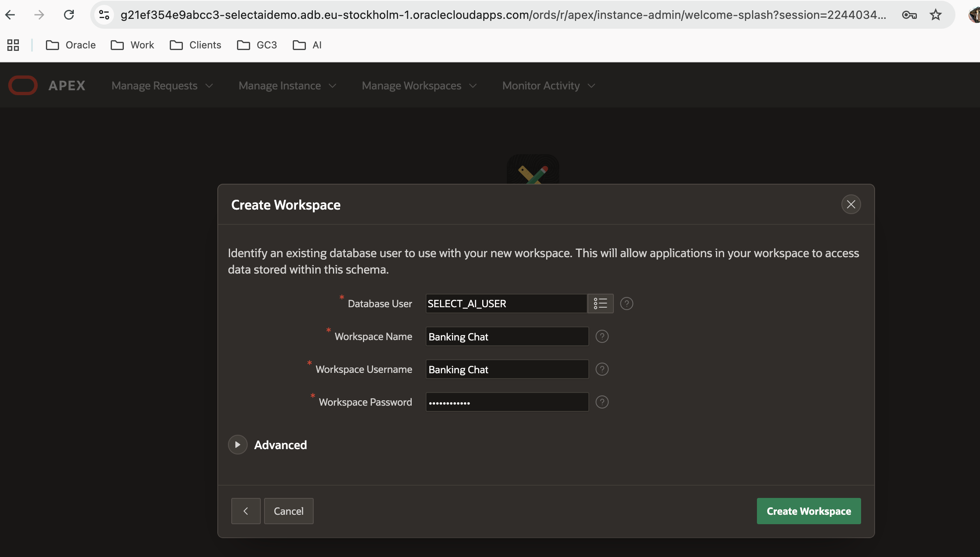This screenshot has height=557, width=980.
Task: Open the Manage Requests dropdown menu
Action: click(162, 86)
